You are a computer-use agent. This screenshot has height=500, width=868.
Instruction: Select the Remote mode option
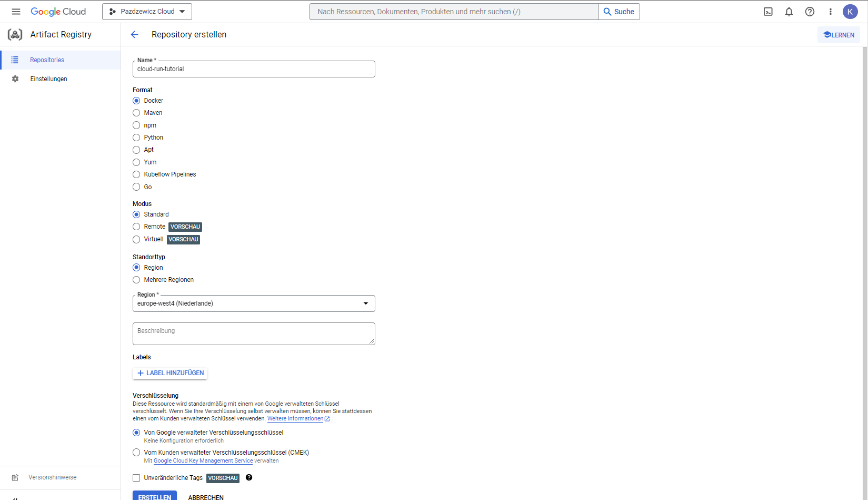pos(136,227)
